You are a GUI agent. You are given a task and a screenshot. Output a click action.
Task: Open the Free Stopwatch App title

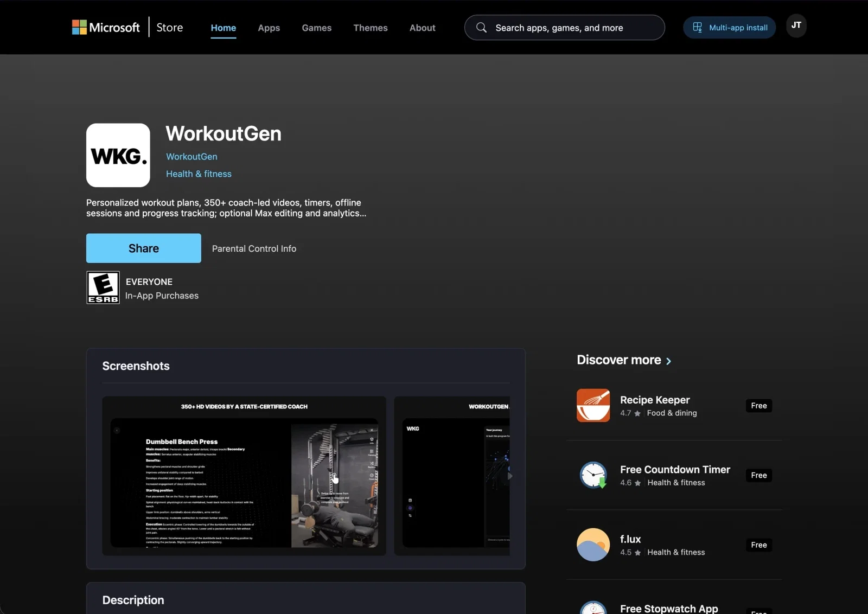point(669,609)
